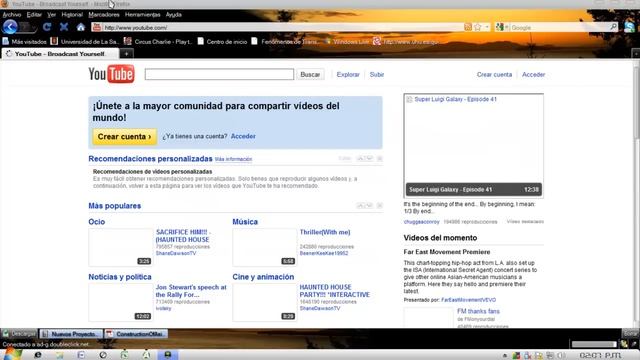640x360 pixels.
Task: Click the address bar URL field
Action: (x=282, y=27)
